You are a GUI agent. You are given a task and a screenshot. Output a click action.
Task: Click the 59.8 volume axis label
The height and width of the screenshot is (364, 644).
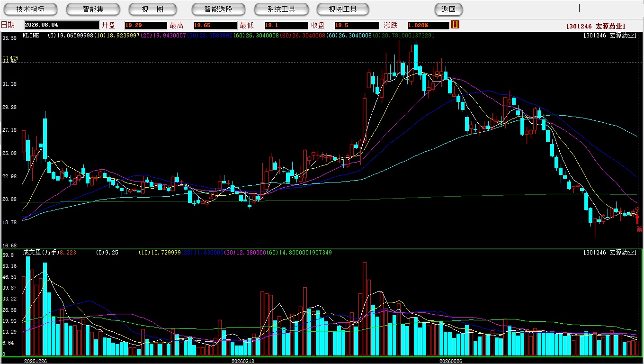click(8, 255)
